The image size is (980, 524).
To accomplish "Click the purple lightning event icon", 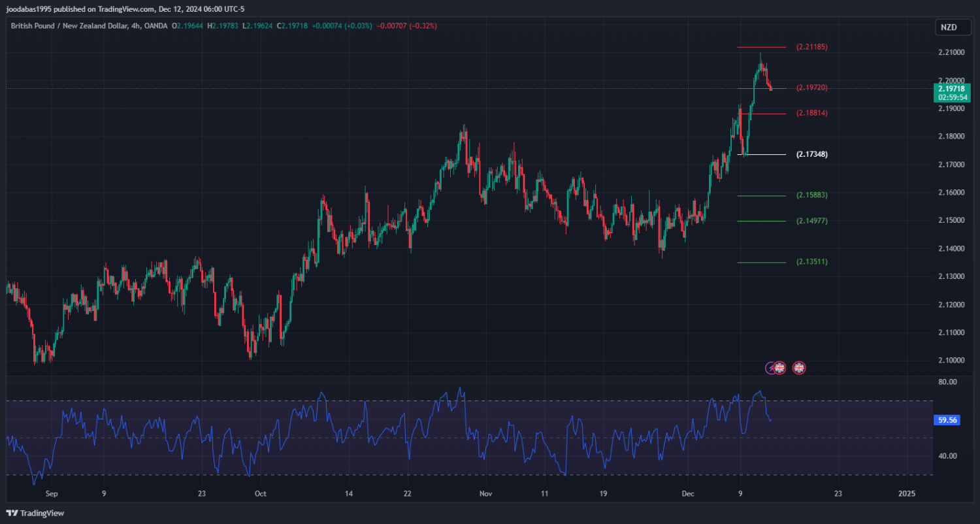I will point(771,368).
